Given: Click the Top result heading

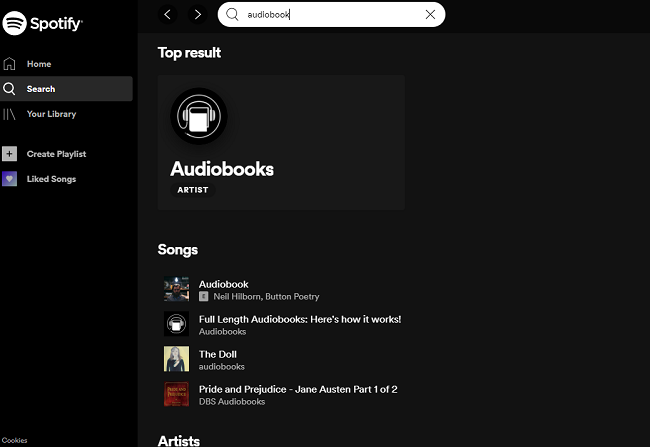Looking at the screenshot, I should [x=189, y=53].
